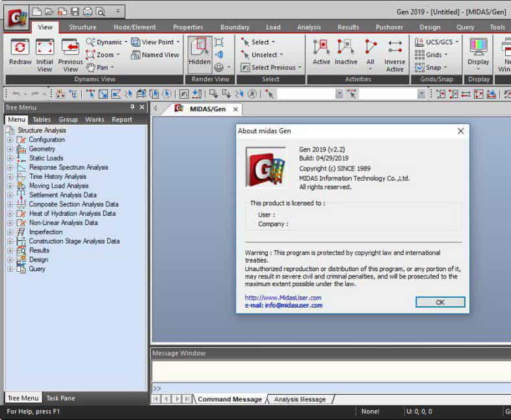Viewport: 511px width, 420px height.
Task: Click the Print Preview icon in quick access
Action: [100, 12]
